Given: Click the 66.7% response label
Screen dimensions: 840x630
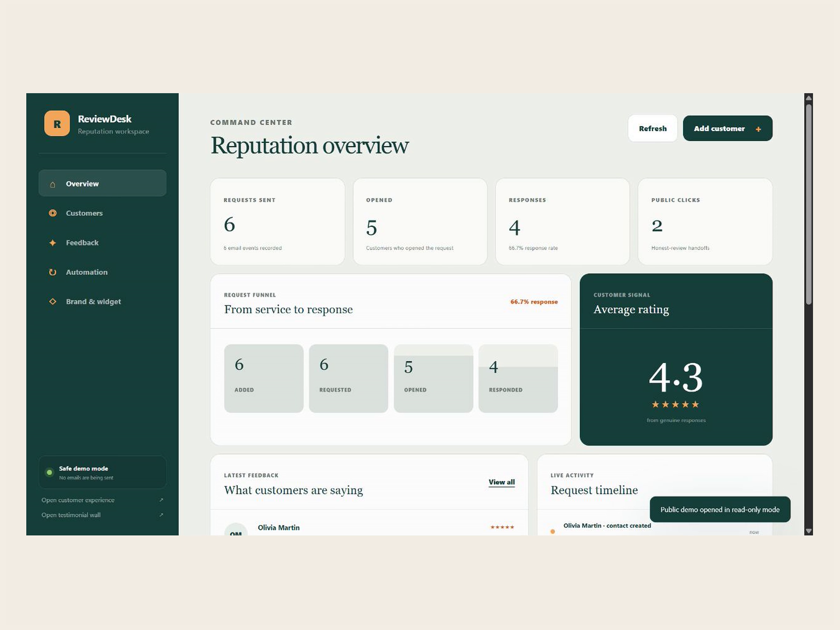Looking at the screenshot, I should tap(534, 302).
